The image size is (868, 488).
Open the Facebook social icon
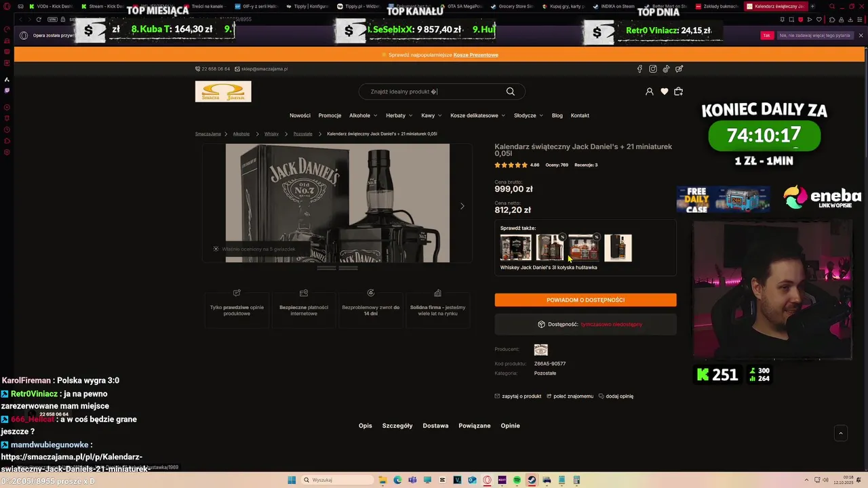click(x=639, y=68)
